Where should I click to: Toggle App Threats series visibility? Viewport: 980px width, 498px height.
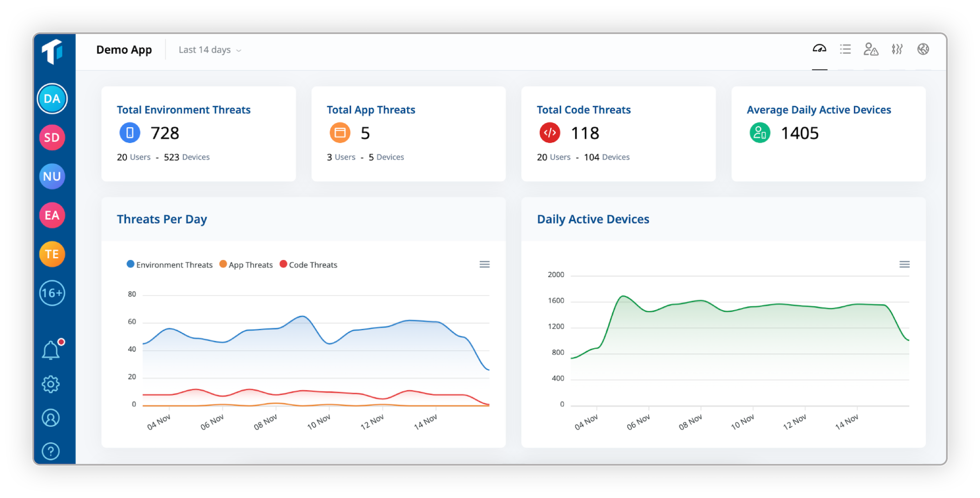point(246,264)
